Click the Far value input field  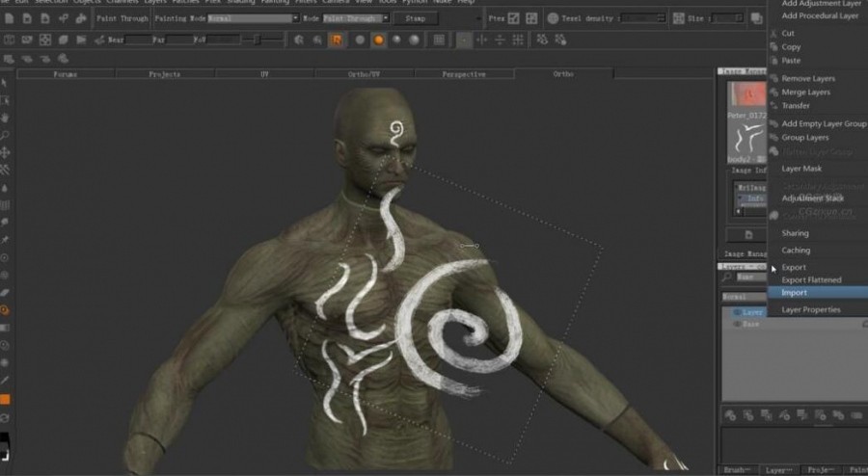click(179, 40)
